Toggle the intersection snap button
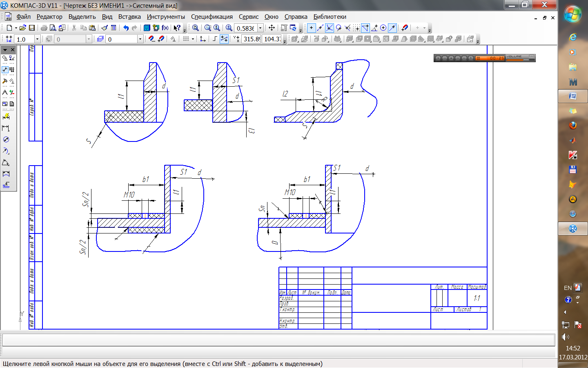 coord(329,28)
